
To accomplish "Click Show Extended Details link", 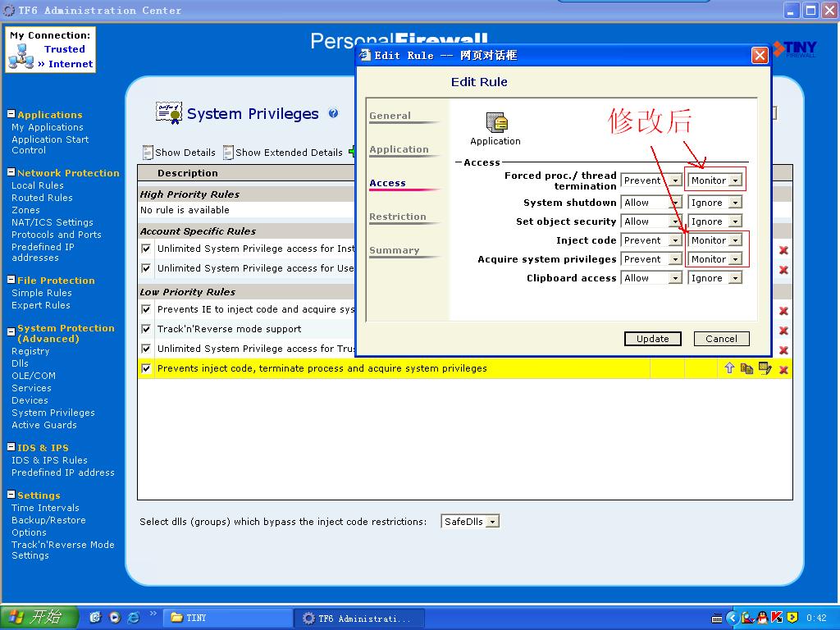I will 289,153.
